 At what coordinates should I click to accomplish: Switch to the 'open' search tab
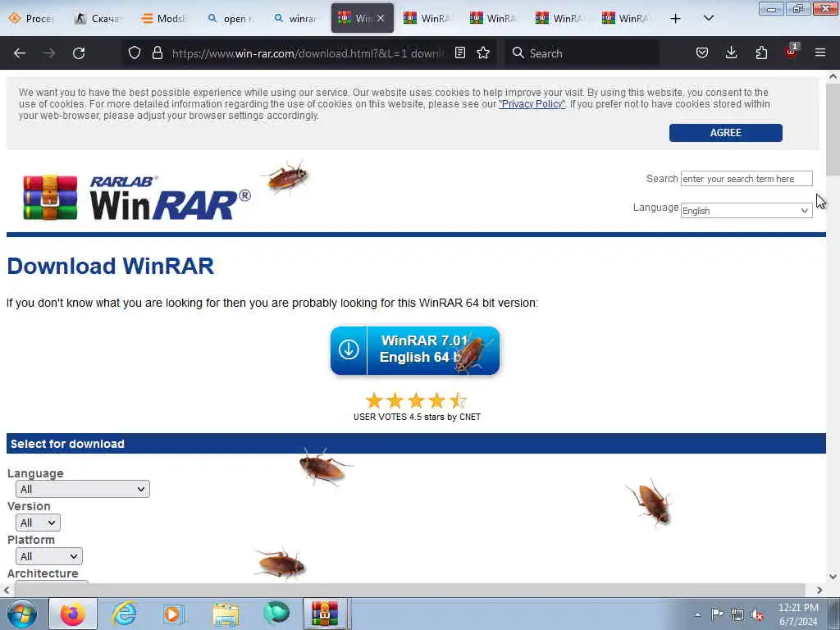pyautogui.click(x=230, y=18)
